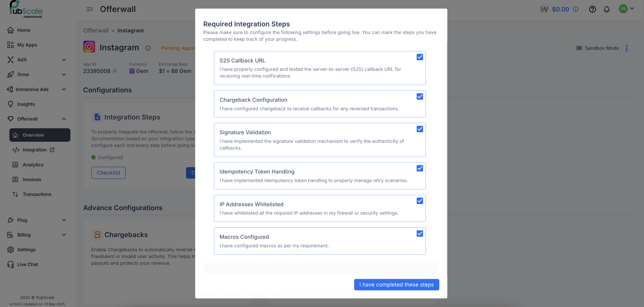Toggle the Macros Configured checkbox
644x307 pixels.
coord(419,234)
